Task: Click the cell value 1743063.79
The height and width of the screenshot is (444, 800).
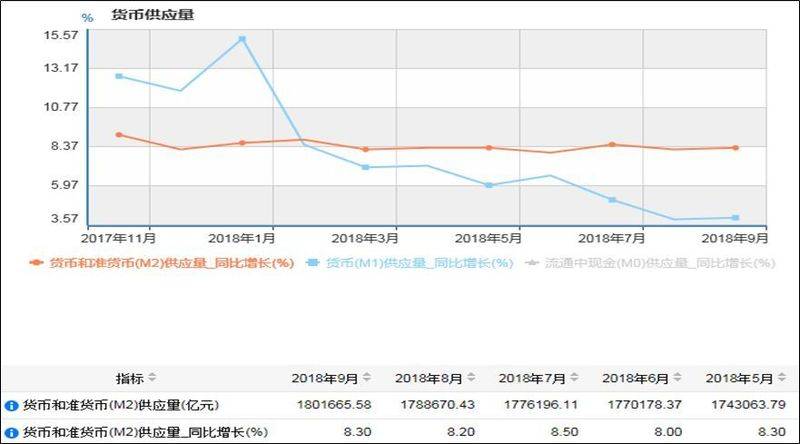Action: click(748, 405)
